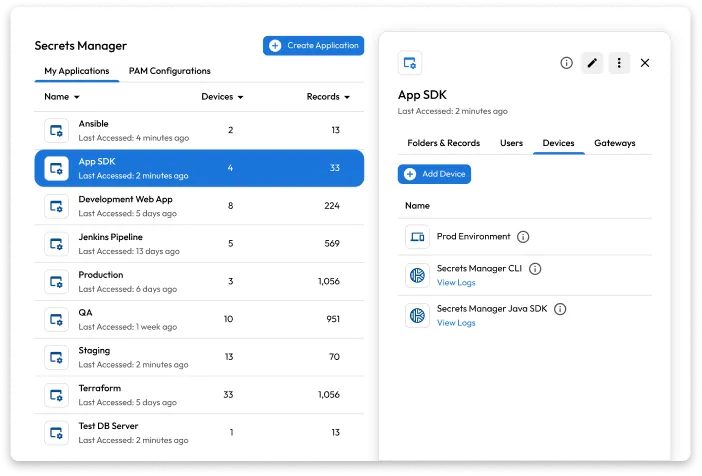Click the Terraform application icon
This screenshot has width=702, height=476.
pyautogui.click(x=56, y=395)
